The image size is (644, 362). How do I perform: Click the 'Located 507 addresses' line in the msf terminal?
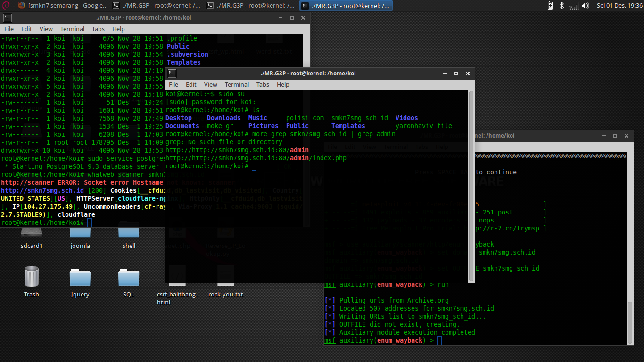click(409, 308)
